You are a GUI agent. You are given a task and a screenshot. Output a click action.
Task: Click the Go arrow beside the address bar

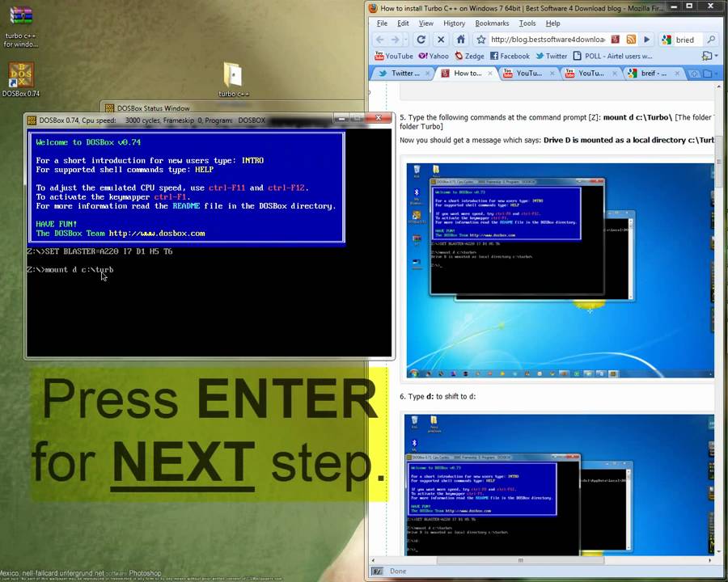[x=647, y=40]
